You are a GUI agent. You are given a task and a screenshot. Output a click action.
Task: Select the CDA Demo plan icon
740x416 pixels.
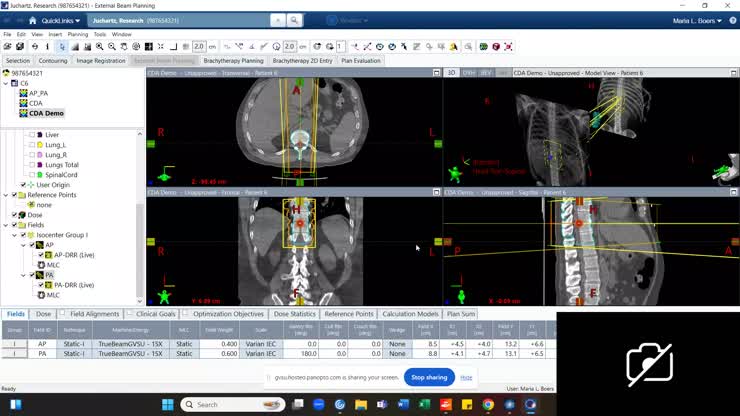pyautogui.click(x=24, y=113)
